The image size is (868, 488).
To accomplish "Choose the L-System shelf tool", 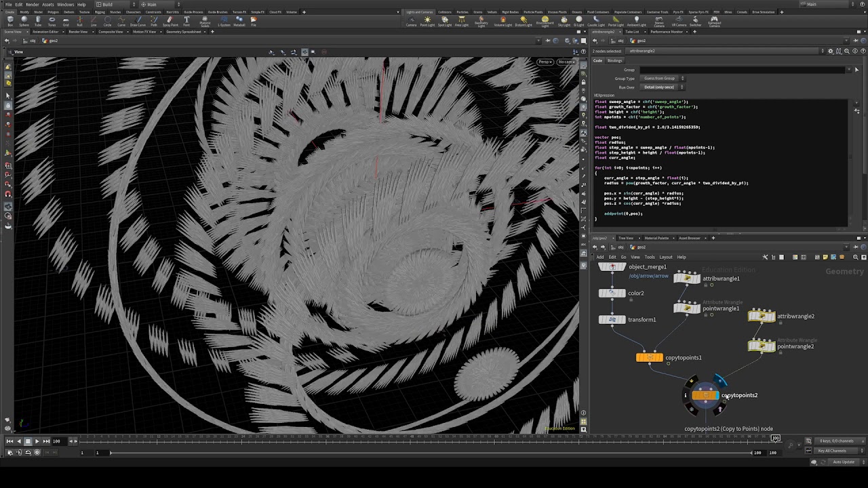I will pos(224,21).
